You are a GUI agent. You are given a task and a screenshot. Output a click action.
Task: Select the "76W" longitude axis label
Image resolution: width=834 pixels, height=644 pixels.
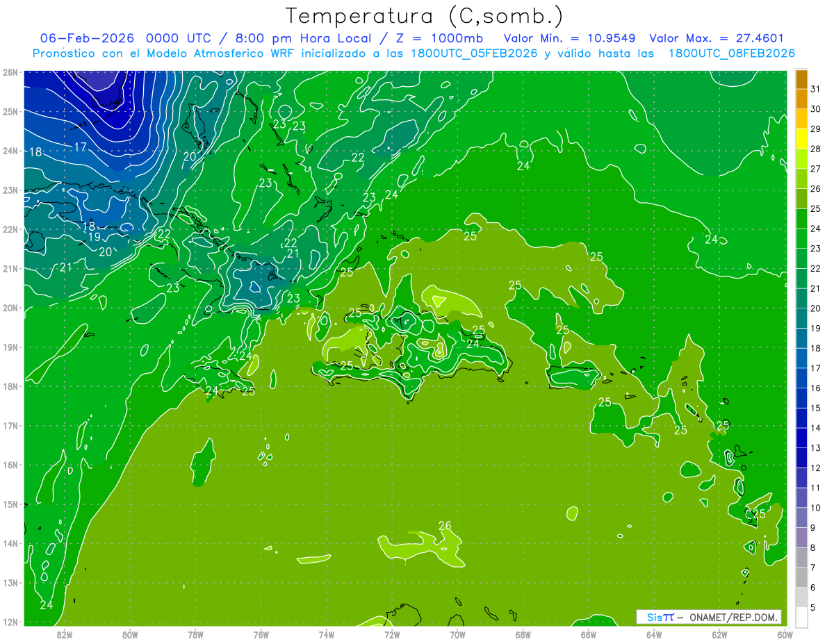[x=261, y=634]
